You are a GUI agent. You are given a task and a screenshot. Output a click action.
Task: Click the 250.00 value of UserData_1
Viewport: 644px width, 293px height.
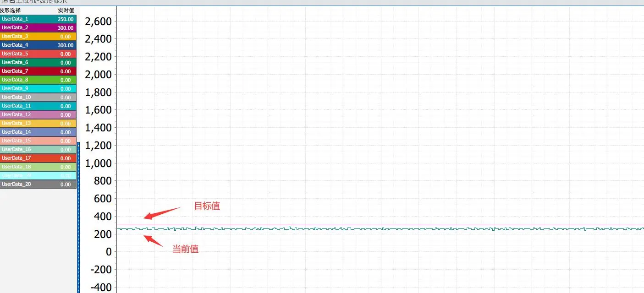[x=65, y=19]
